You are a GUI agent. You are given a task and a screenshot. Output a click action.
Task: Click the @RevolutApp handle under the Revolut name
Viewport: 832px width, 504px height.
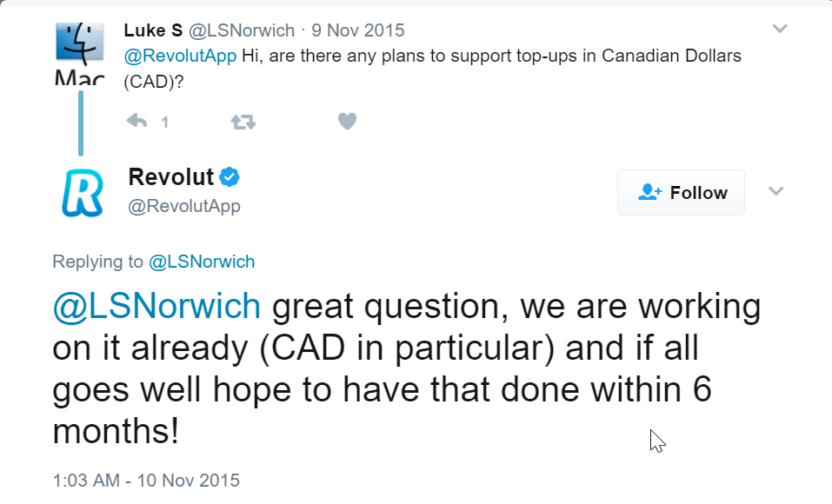(x=184, y=206)
